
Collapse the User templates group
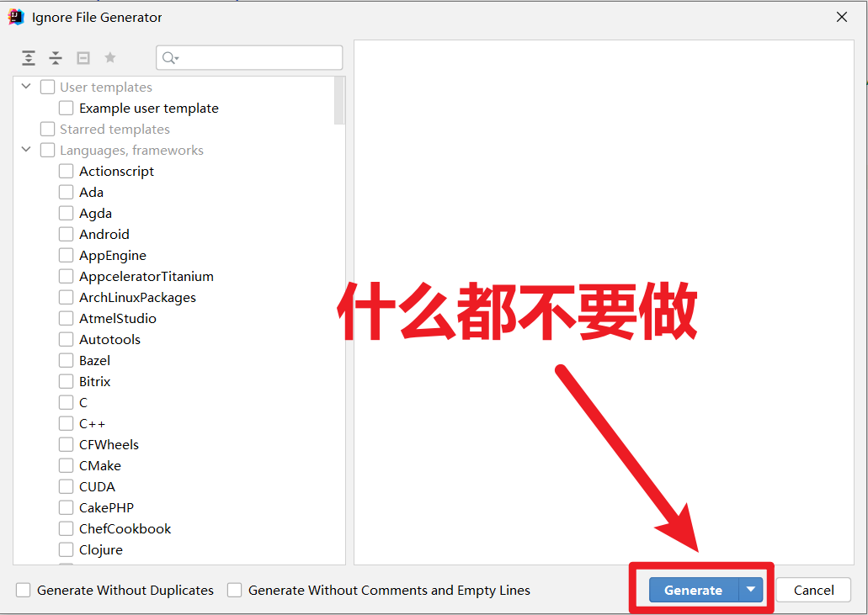click(26, 87)
